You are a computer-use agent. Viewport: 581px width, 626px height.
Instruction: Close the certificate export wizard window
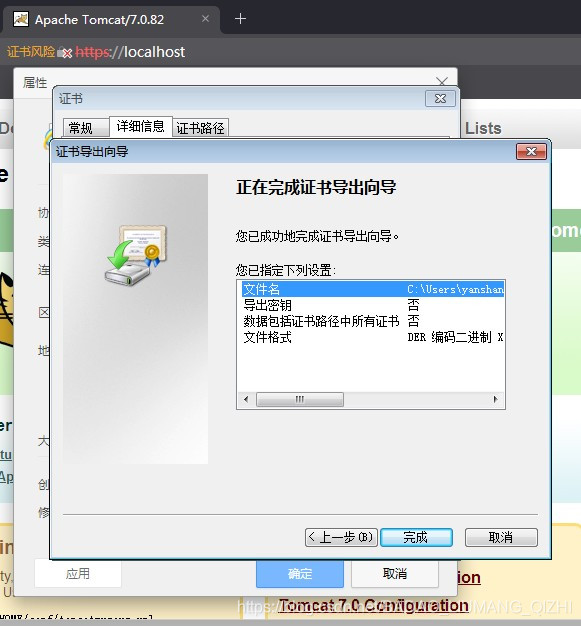click(531, 151)
